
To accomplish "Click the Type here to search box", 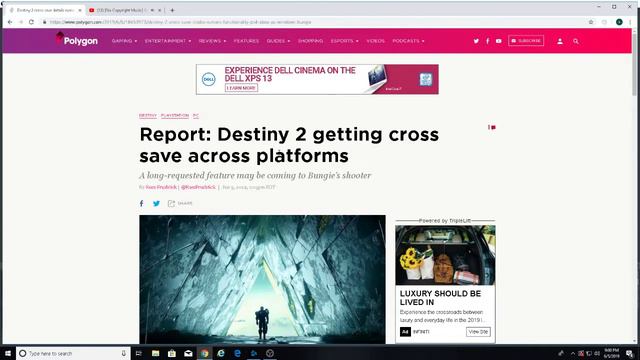I will point(73,353).
